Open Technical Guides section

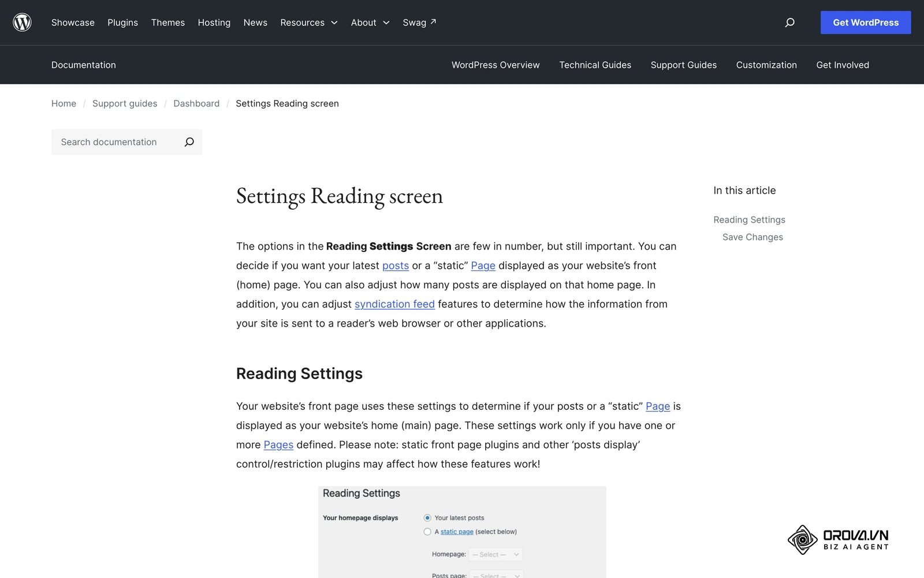click(595, 65)
